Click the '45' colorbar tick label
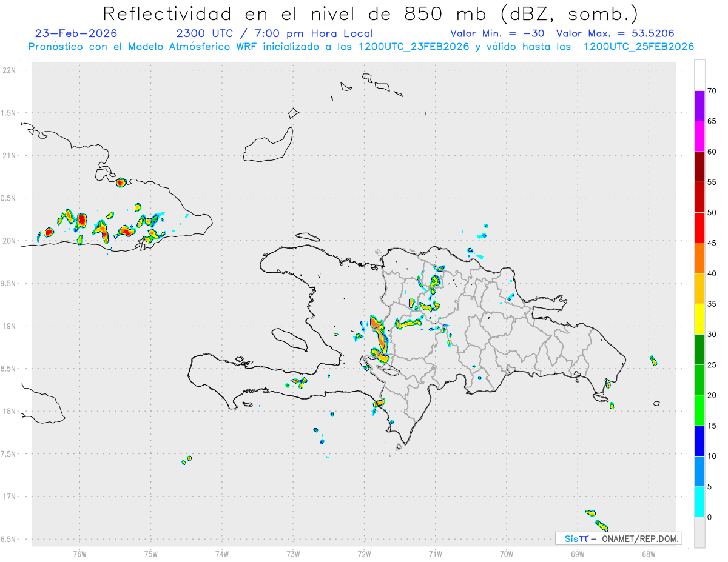The height and width of the screenshot is (562, 728). 712,243
